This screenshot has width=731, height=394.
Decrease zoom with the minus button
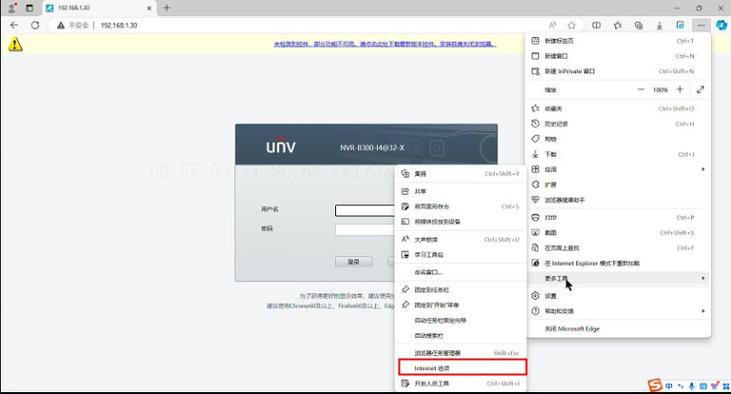click(x=641, y=90)
